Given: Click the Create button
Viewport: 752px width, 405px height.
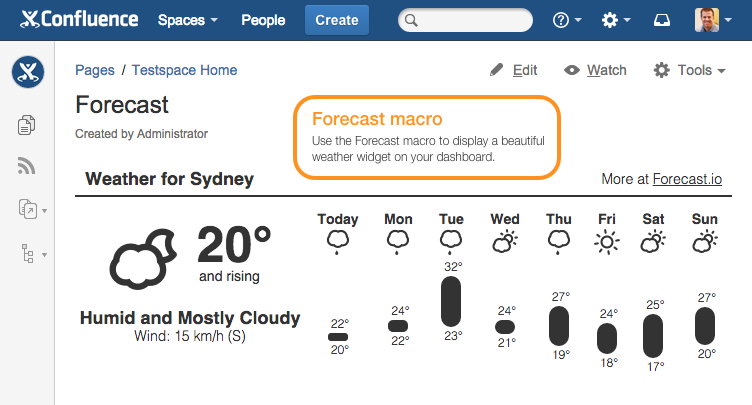Looking at the screenshot, I should (337, 20).
